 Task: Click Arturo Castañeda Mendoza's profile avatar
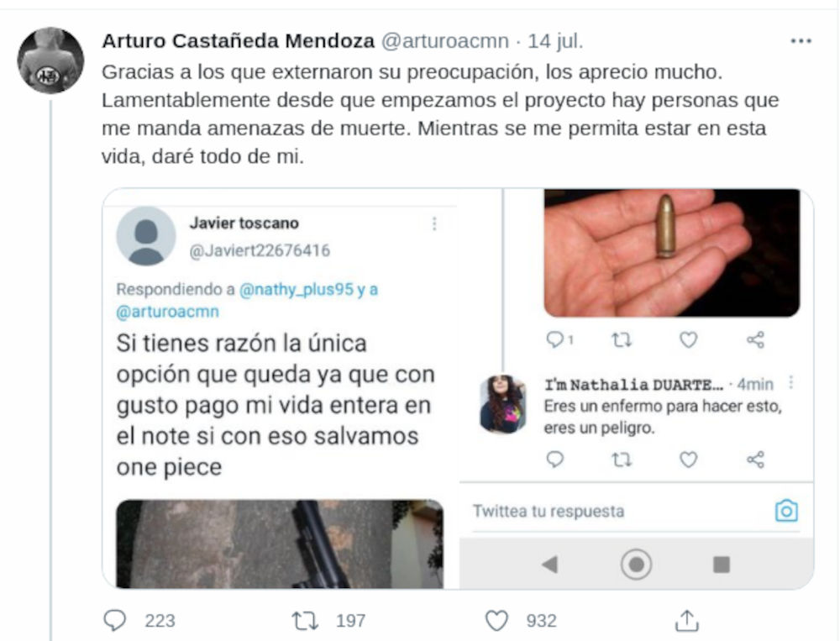point(50,60)
